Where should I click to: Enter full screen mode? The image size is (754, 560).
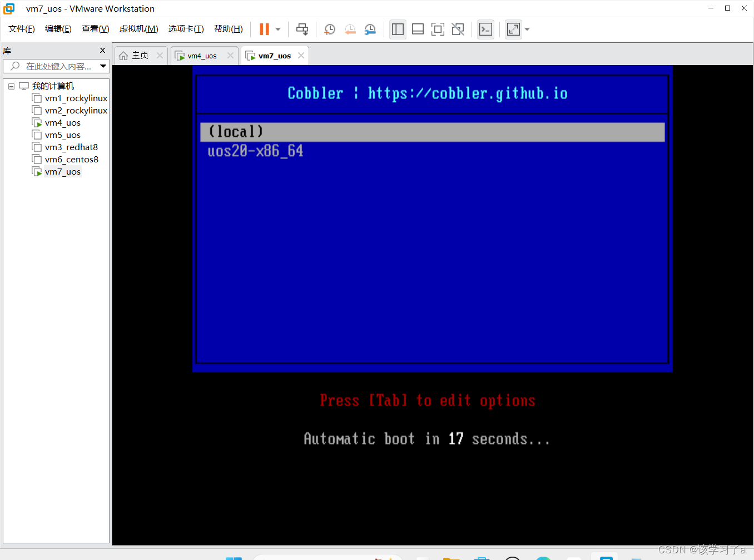point(438,29)
